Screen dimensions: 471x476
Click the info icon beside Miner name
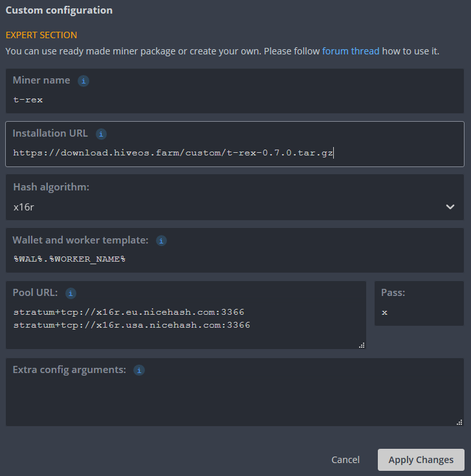[83, 81]
